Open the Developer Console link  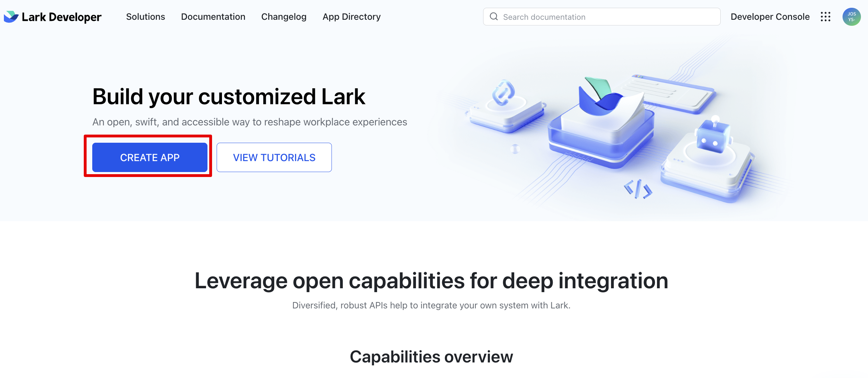[770, 17]
